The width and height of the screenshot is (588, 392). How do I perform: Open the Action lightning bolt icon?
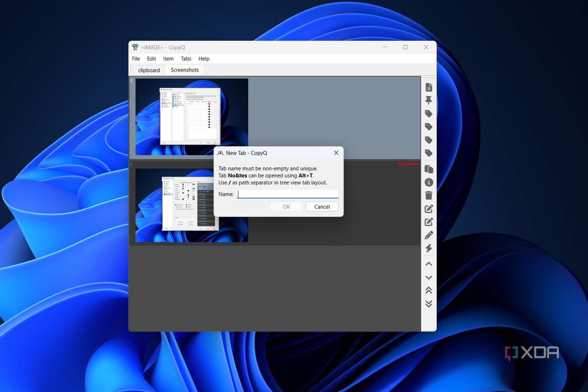pos(429,248)
